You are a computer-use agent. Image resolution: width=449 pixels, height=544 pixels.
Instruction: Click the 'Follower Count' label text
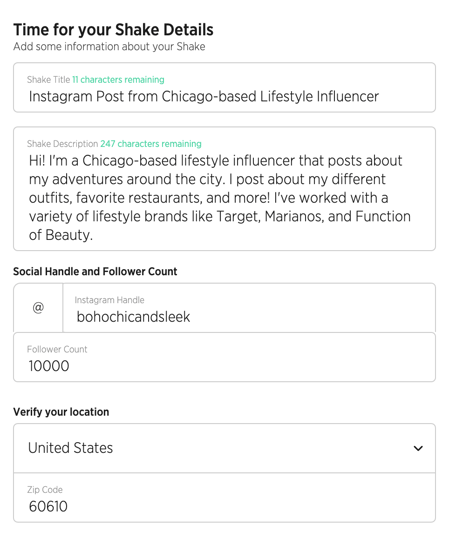[x=57, y=349]
